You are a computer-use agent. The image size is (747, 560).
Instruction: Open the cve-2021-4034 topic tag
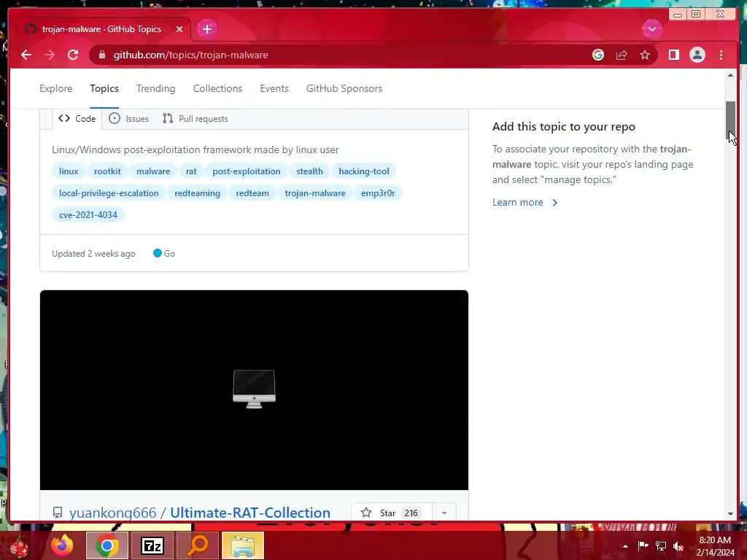pos(88,215)
